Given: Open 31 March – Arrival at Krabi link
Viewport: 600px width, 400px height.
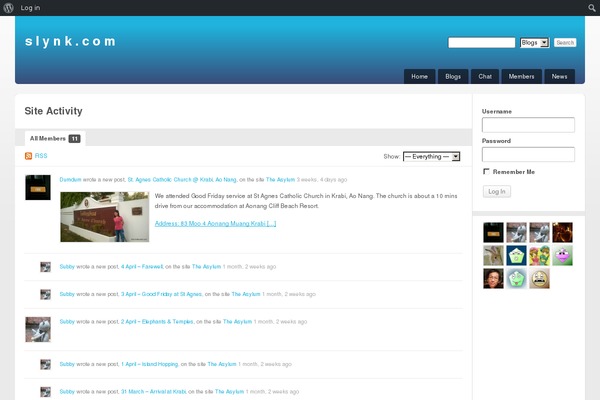Looking at the screenshot, I should 153,392.
